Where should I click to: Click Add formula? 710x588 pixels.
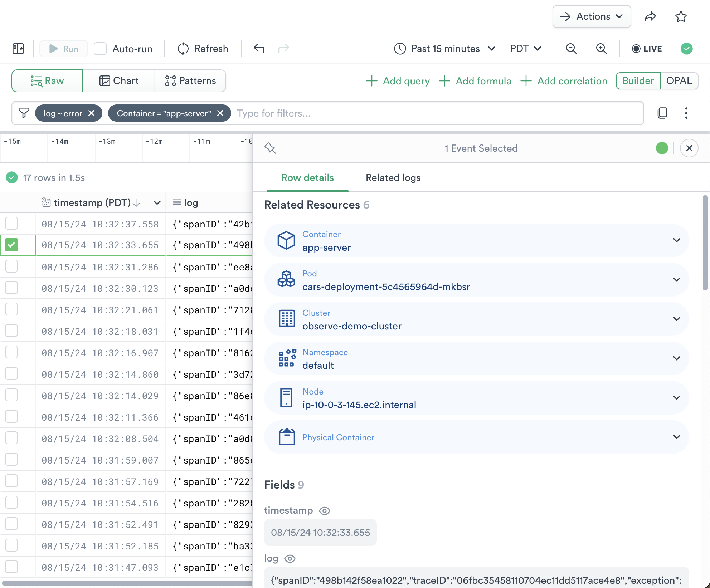tap(475, 81)
